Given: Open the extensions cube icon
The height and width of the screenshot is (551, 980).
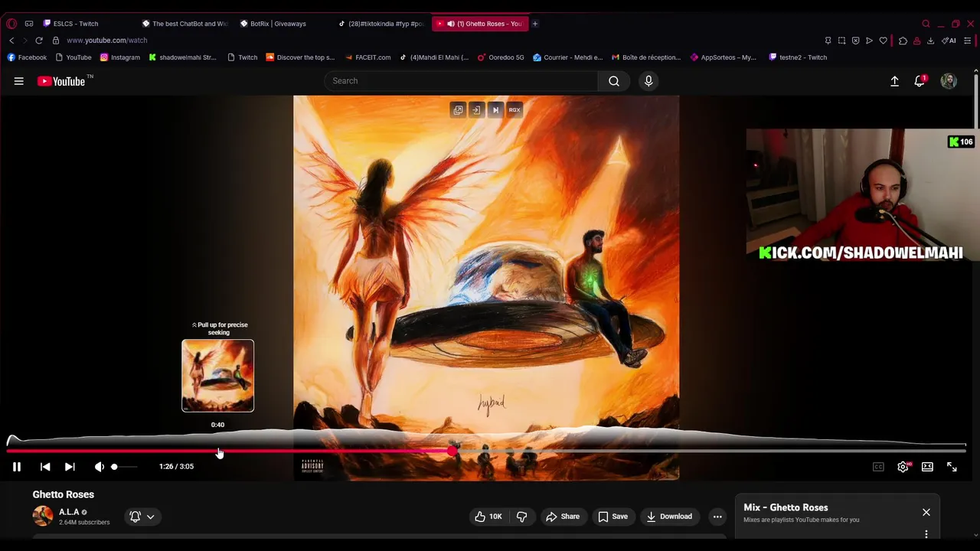Looking at the screenshot, I should tap(903, 41).
